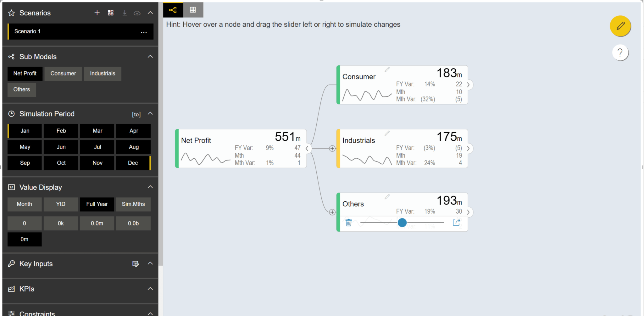The height and width of the screenshot is (316, 644).
Task: Click the cloud upload icon in Scenarios panel
Action: (137, 13)
